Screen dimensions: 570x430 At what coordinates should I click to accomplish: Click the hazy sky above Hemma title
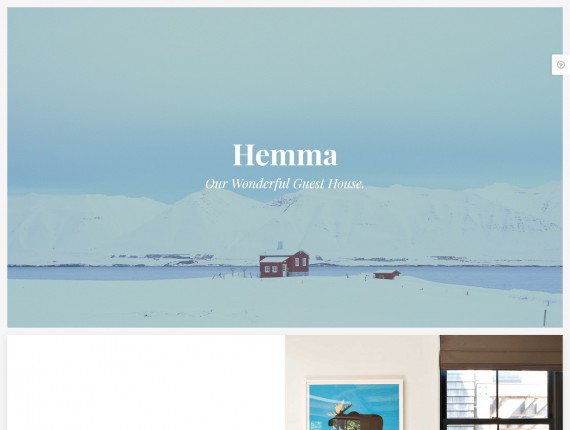click(x=285, y=73)
